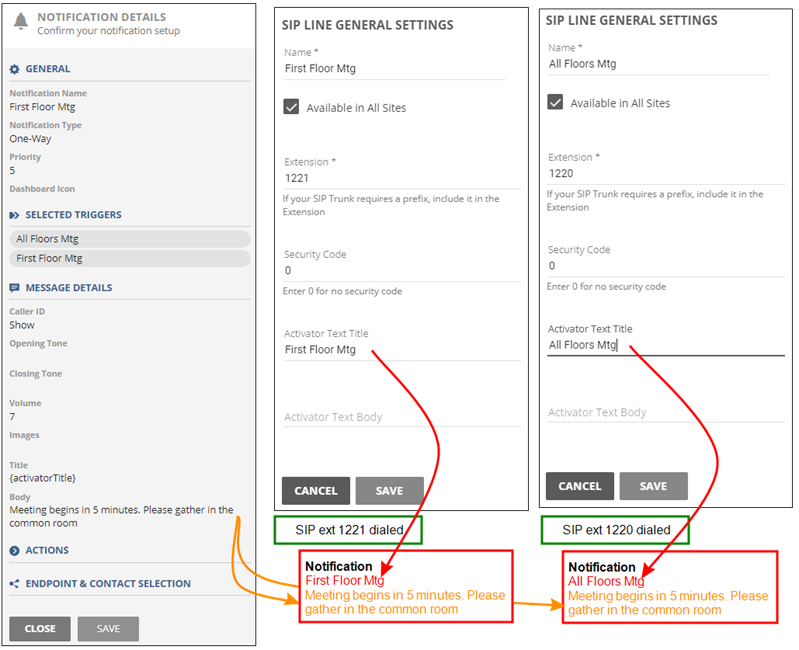Click the Name field containing First Floor Mtg
The width and height of the screenshot is (799, 650).
click(x=394, y=69)
